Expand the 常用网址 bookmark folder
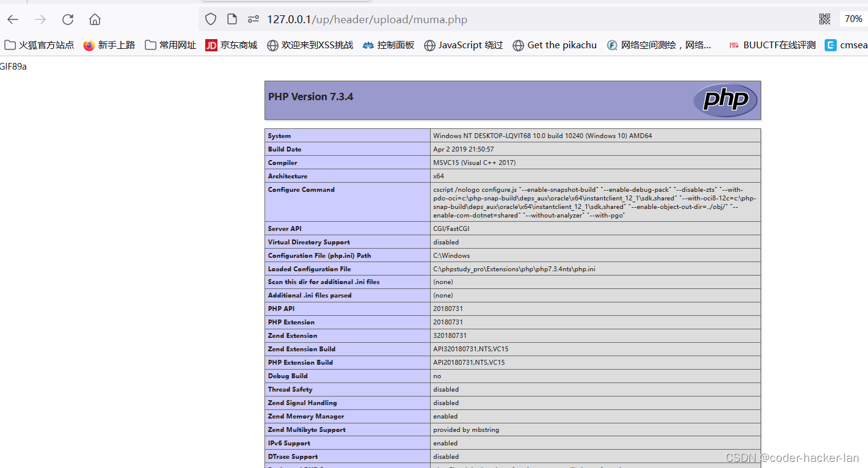 (170, 45)
